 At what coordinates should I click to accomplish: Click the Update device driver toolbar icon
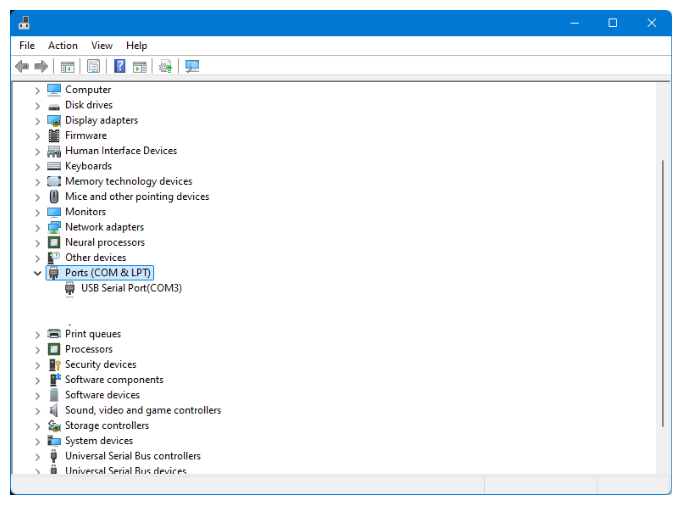pyautogui.click(x=166, y=66)
